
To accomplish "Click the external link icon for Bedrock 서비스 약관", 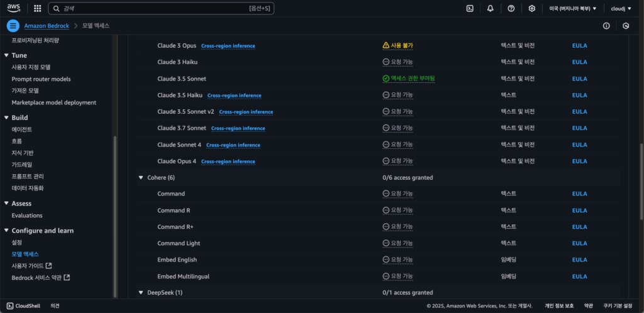I will (67, 277).
